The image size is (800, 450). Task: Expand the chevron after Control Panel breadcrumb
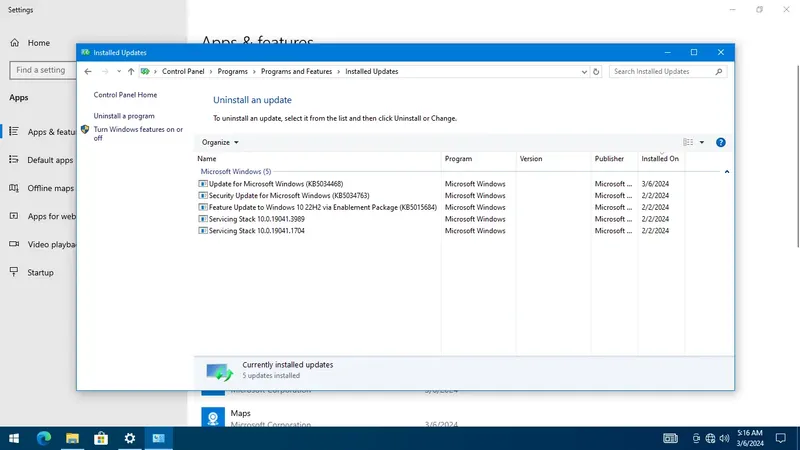coord(211,71)
